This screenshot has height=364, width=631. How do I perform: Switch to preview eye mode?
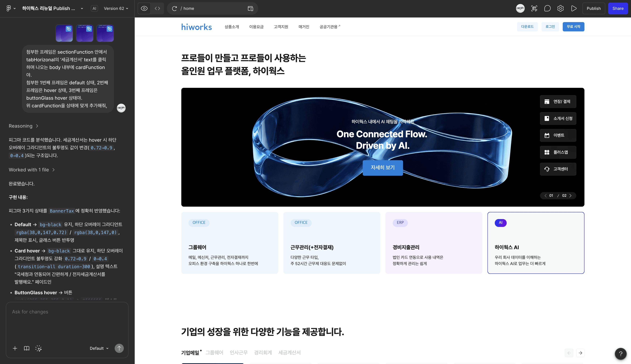pos(144,9)
